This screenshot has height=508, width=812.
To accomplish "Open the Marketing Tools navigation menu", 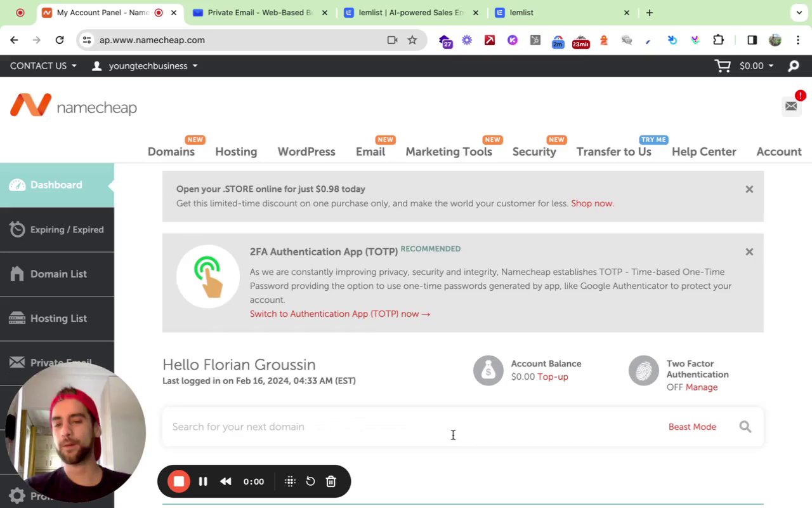I will click(449, 152).
